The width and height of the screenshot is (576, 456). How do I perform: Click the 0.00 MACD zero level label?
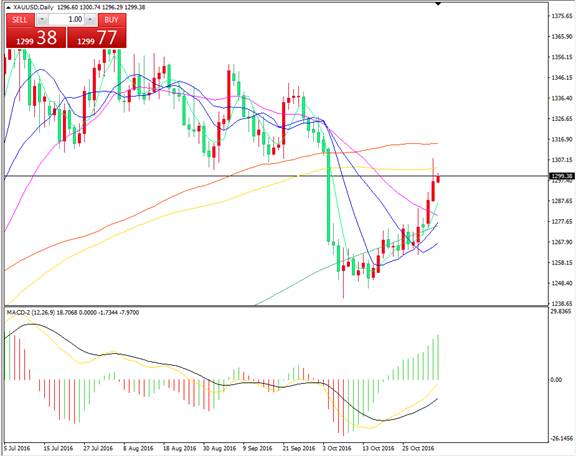[x=556, y=380]
